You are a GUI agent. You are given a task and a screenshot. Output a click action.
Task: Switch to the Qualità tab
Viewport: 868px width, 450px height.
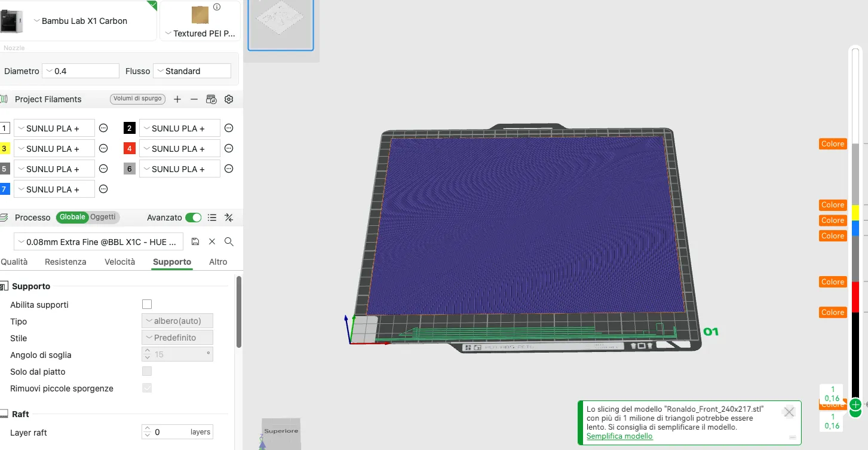14,262
